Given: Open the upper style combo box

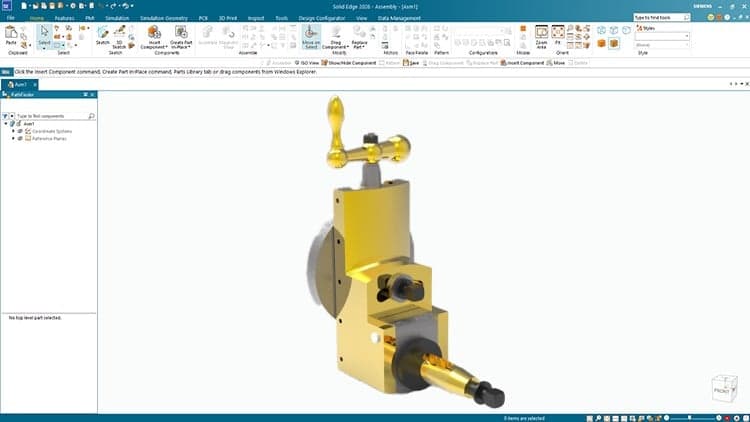Looking at the screenshot, I should point(662,36).
